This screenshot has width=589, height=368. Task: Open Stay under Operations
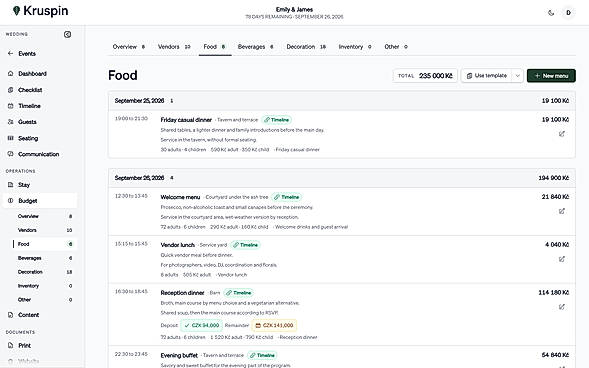(x=19, y=185)
